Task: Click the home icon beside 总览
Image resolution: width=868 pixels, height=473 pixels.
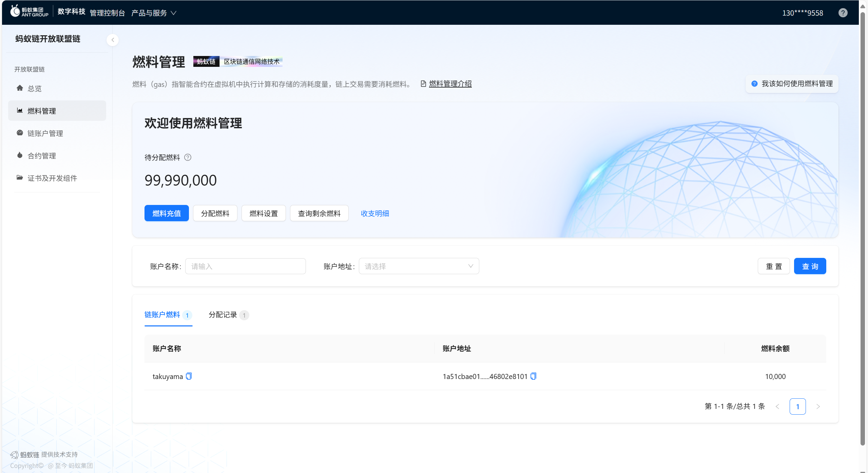Action: click(x=20, y=88)
